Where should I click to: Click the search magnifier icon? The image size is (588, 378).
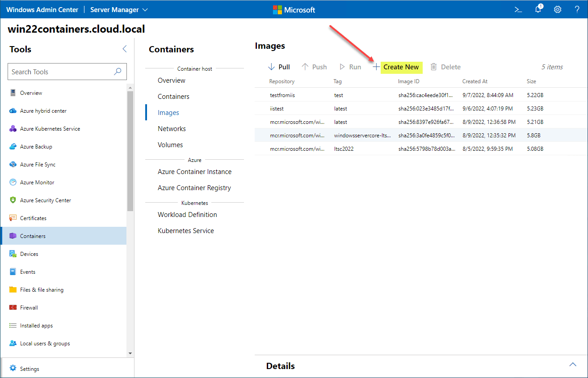coord(118,72)
